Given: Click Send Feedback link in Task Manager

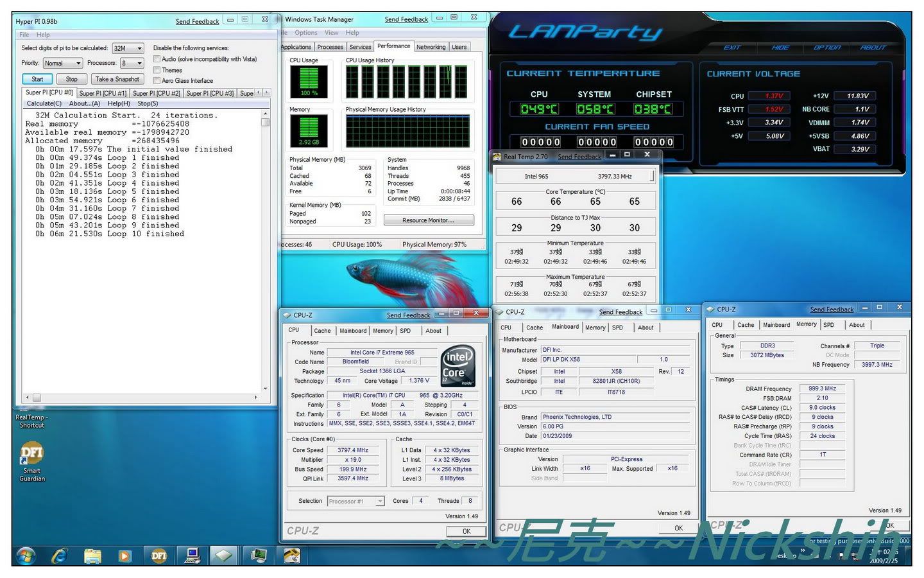Looking at the screenshot, I should 406,19.
